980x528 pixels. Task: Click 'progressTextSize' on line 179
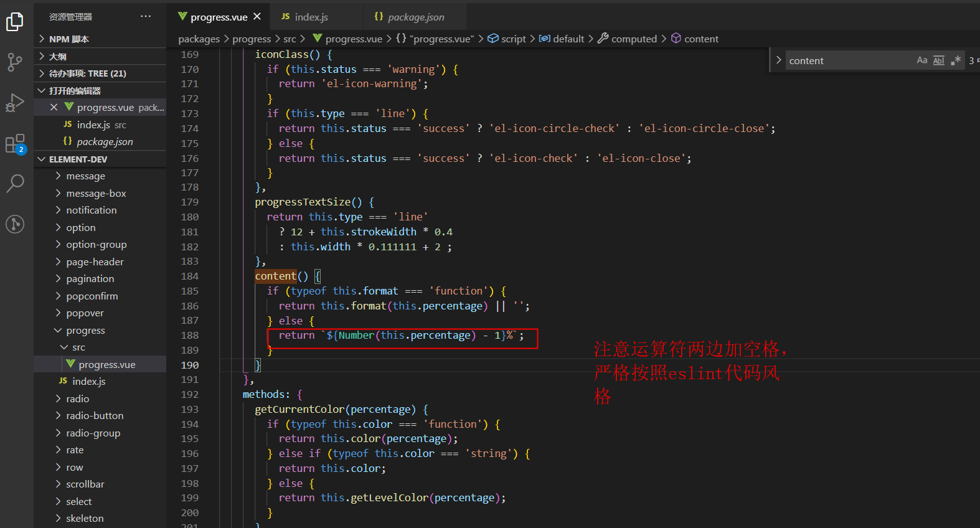click(x=303, y=202)
